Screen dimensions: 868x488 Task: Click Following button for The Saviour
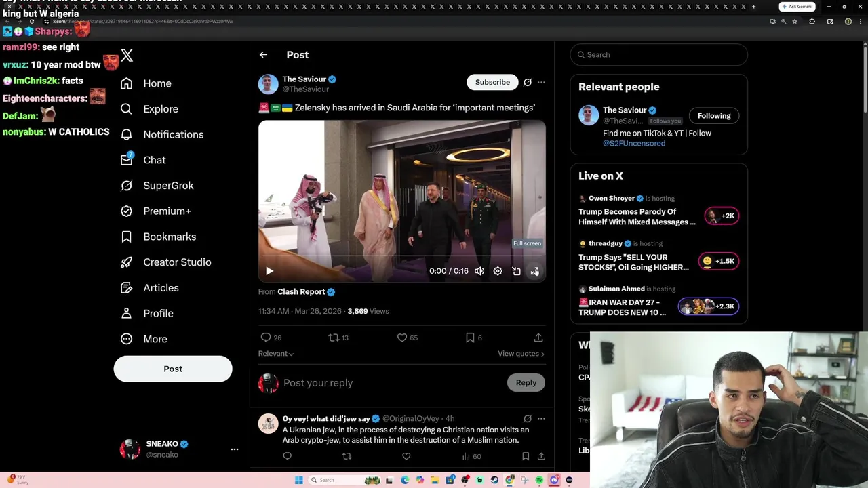point(714,116)
